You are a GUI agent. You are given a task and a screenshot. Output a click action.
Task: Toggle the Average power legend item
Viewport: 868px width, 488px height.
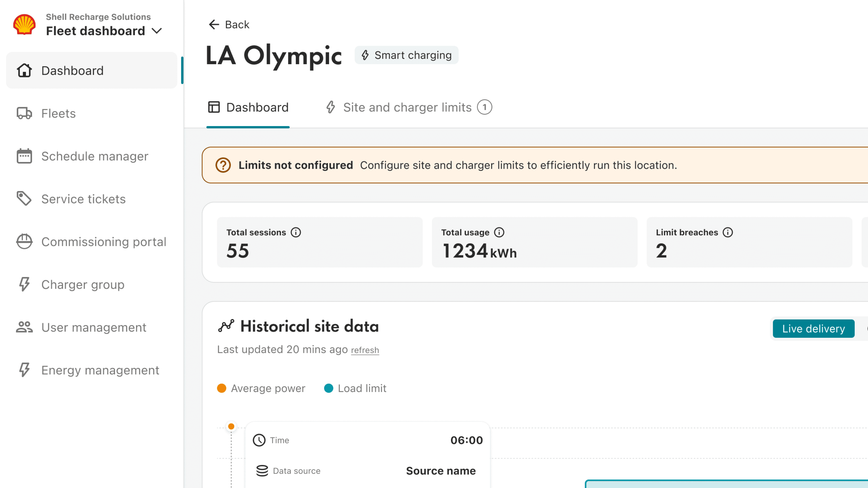coord(261,388)
